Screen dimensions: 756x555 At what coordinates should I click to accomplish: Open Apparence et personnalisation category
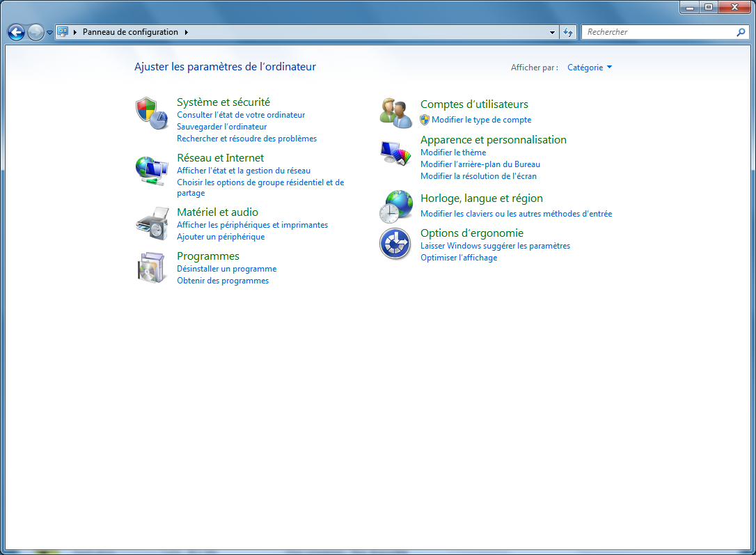tap(494, 140)
